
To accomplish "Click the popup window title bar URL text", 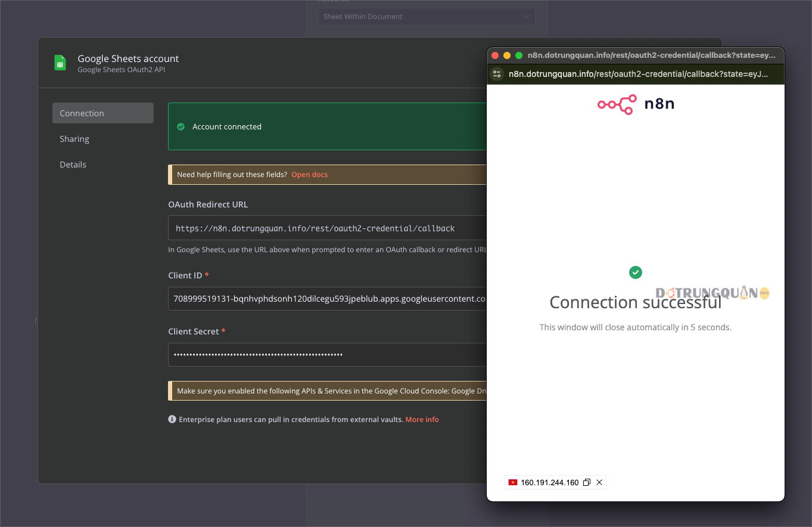I will click(x=652, y=55).
